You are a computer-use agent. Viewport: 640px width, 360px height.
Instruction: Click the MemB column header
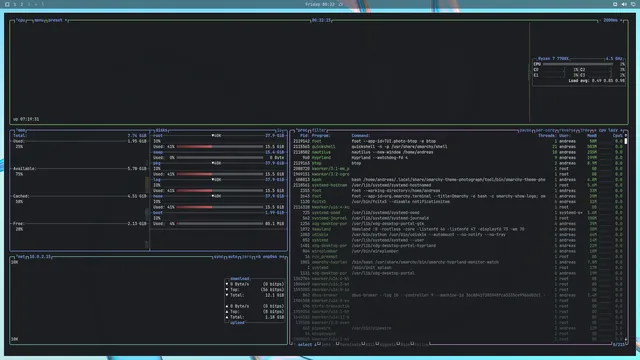592,136
